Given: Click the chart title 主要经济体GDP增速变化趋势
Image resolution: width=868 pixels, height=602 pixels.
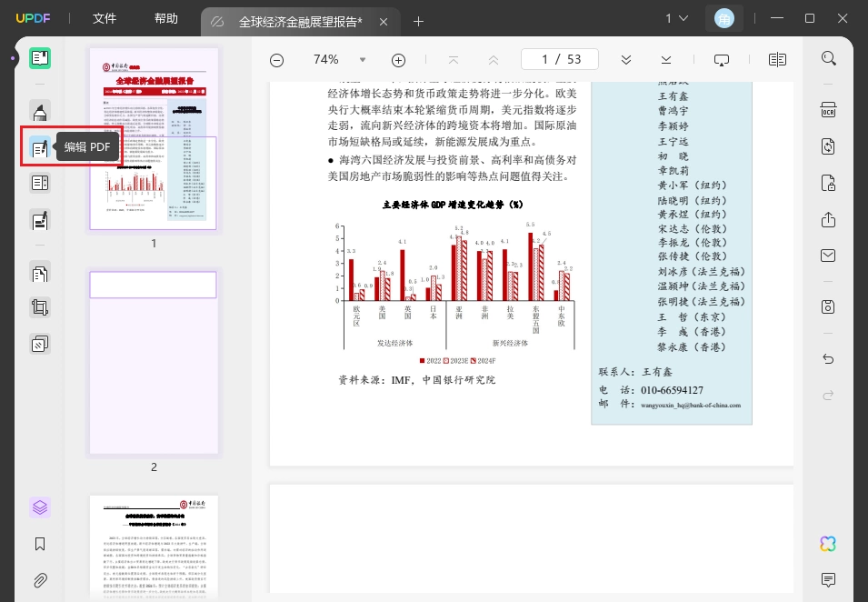Looking at the screenshot, I should pos(453,205).
